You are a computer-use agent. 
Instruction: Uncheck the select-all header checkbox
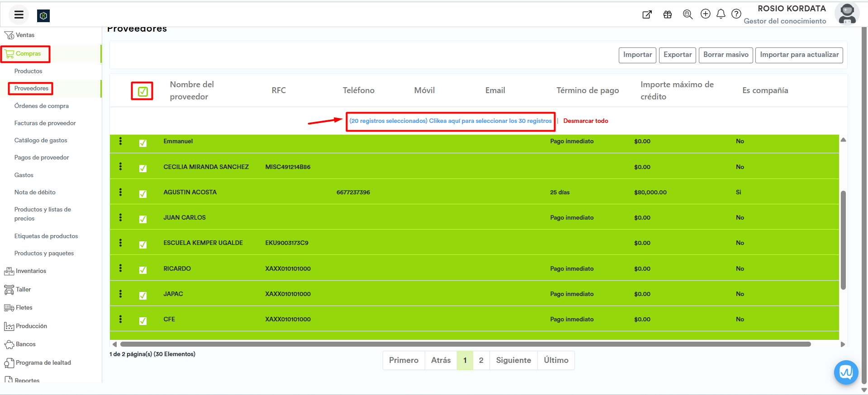pos(142,91)
